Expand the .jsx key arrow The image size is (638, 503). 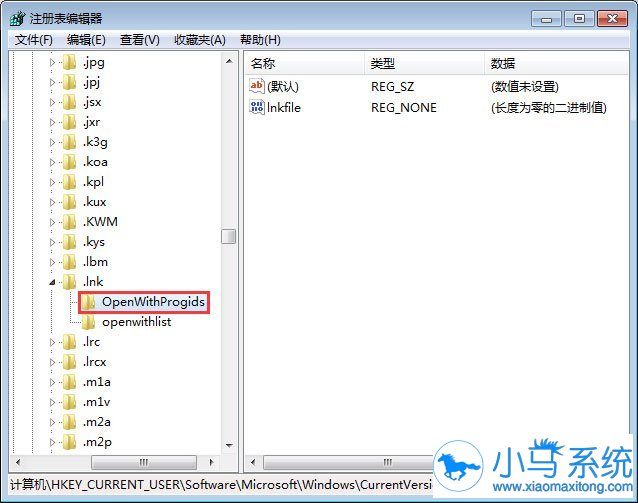pyautogui.click(x=52, y=103)
